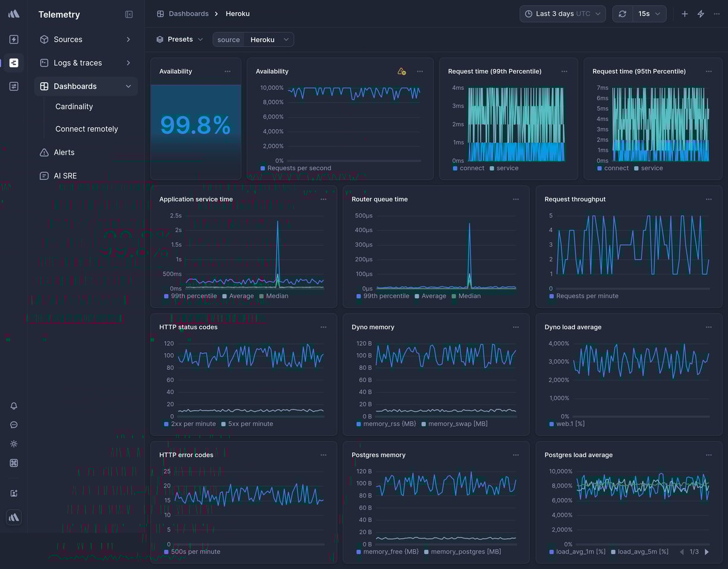The height and width of the screenshot is (569, 728).
Task: Go to Dashboards breadcrumb link
Action: click(x=188, y=14)
